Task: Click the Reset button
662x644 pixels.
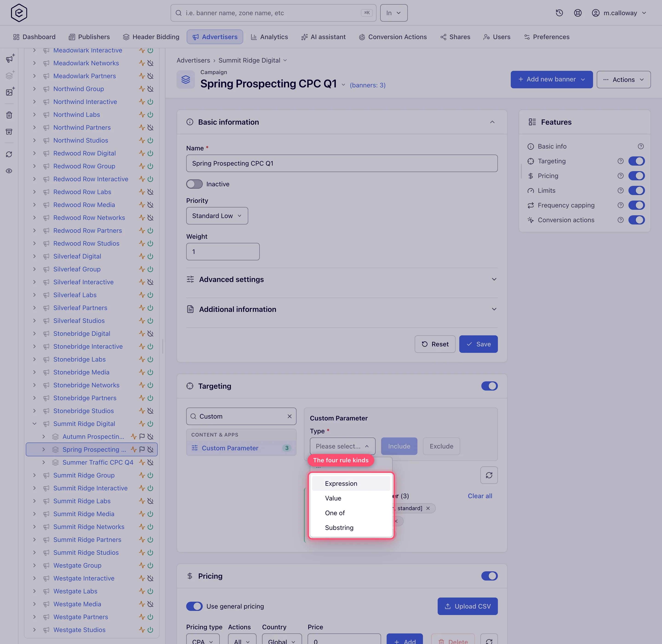Action: pyautogui.click(x=435, y=344)
